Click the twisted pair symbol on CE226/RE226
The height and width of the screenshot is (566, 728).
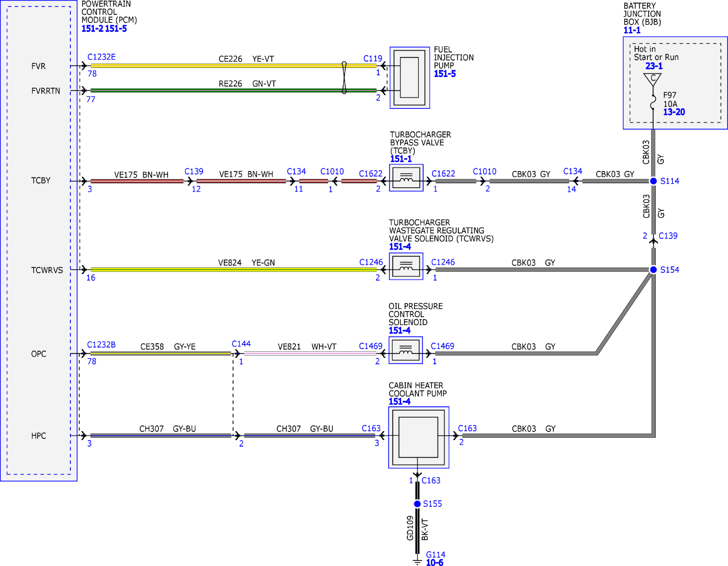click(x=344, y=78)
